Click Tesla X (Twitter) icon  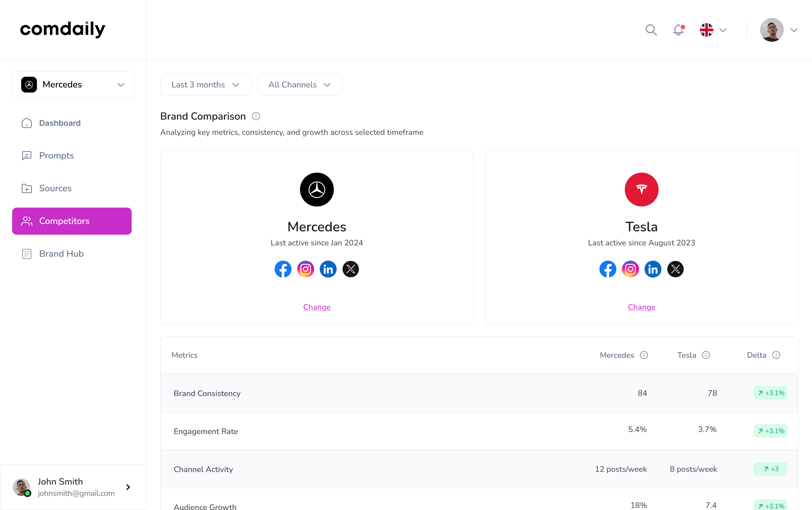[x=675, y=269]
